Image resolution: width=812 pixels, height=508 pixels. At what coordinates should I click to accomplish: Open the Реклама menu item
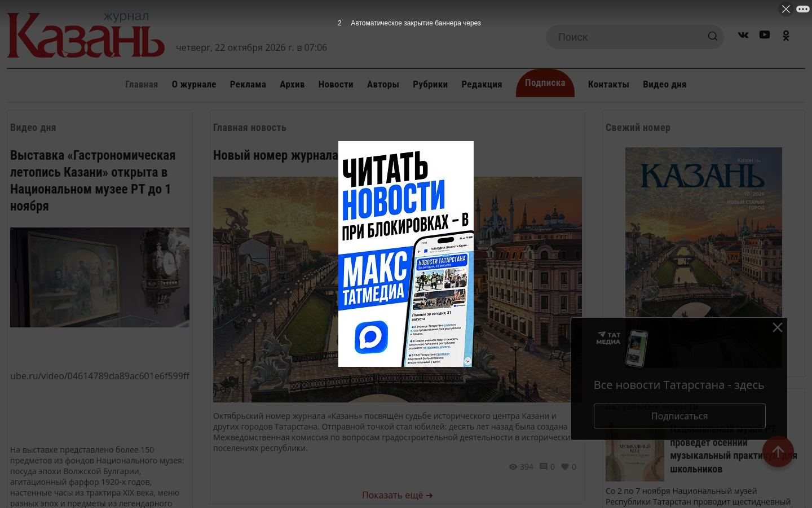point(248,85)
